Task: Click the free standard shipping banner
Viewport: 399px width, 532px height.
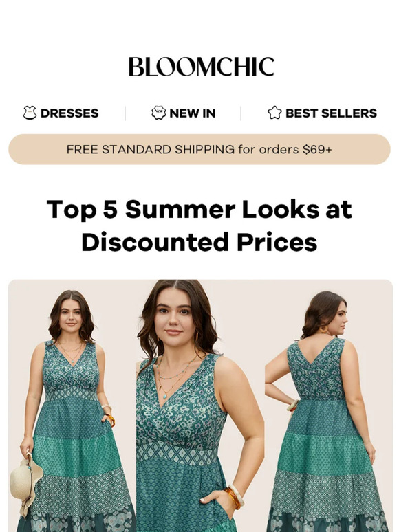Action: point(199,149)
